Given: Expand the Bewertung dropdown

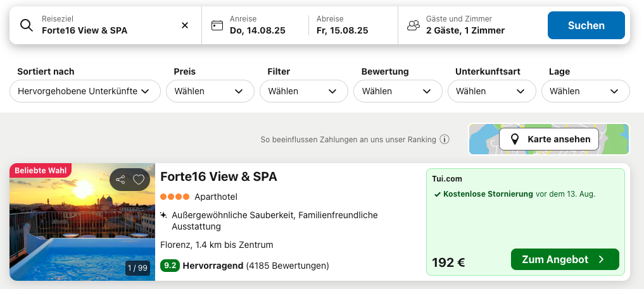Looking at the screenshot, I should click(x=396, y=91).
